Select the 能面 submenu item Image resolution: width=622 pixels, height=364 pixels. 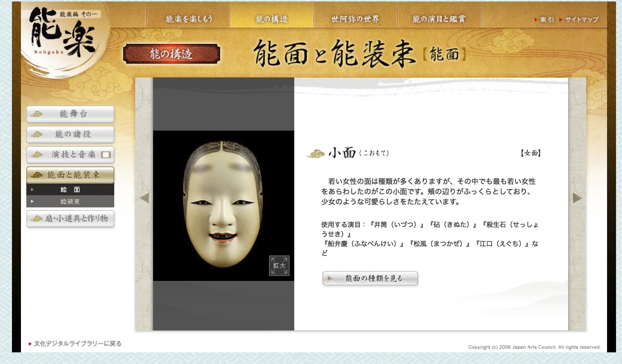pyautogui.click(x=70, y=189)
